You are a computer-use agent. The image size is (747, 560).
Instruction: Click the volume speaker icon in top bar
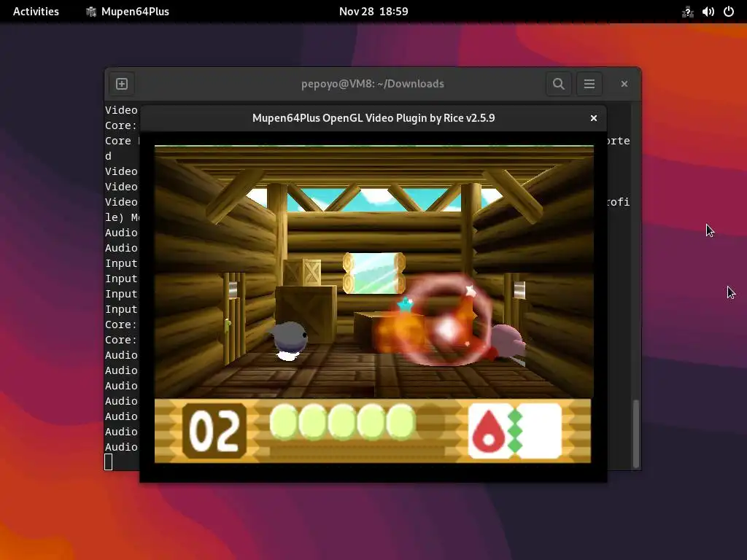[708, 12]
